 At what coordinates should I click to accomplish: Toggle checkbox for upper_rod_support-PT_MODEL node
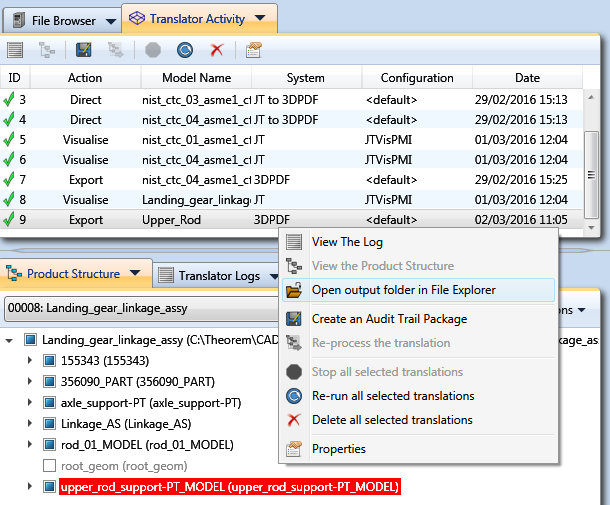click(49, 487)
